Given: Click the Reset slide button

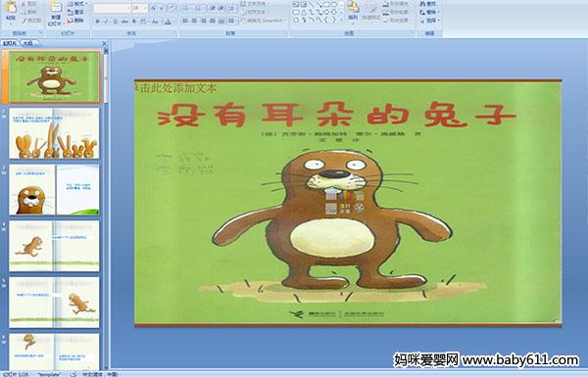Looking at the screenshot, I should (75, 12).
